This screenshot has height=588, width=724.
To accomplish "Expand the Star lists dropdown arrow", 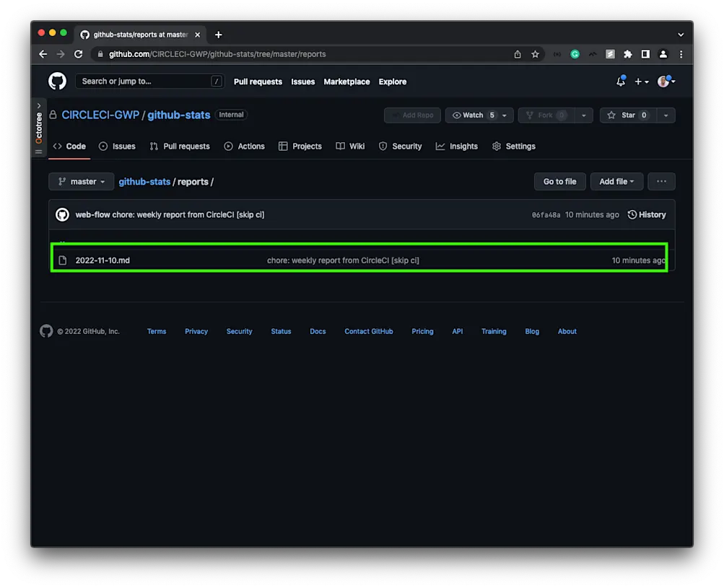I will 666,115.
